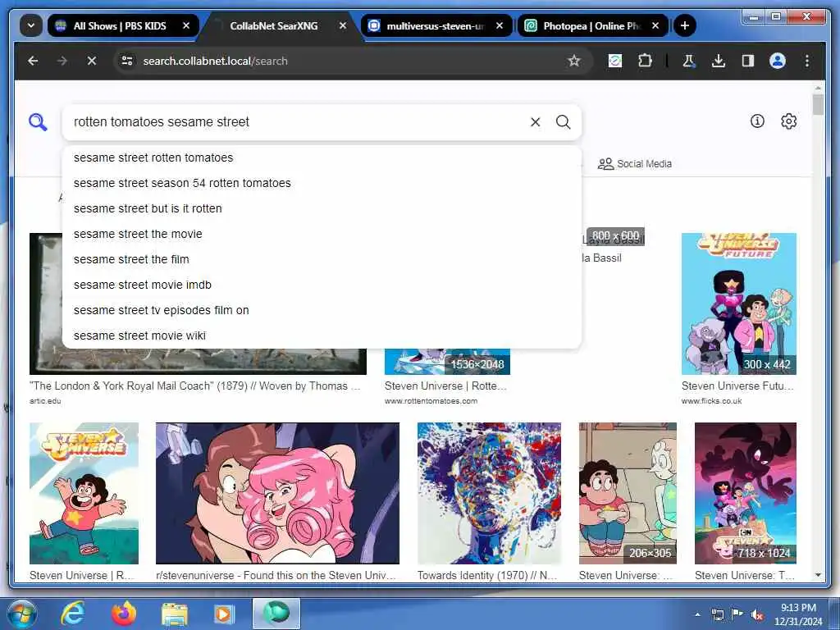Open SearXNG preferences gear
The image size is (840, 630).
(x=788, y=121)
